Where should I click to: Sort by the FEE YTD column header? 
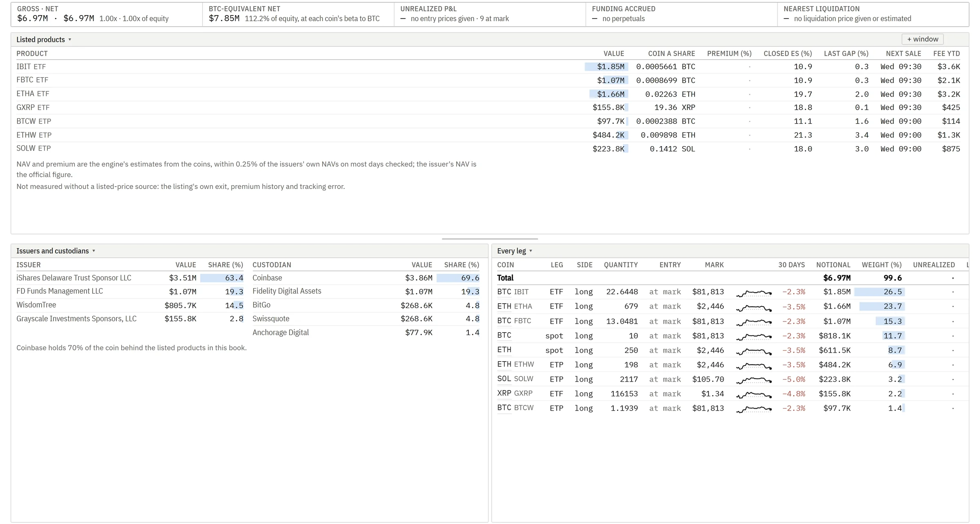(947, 53)
